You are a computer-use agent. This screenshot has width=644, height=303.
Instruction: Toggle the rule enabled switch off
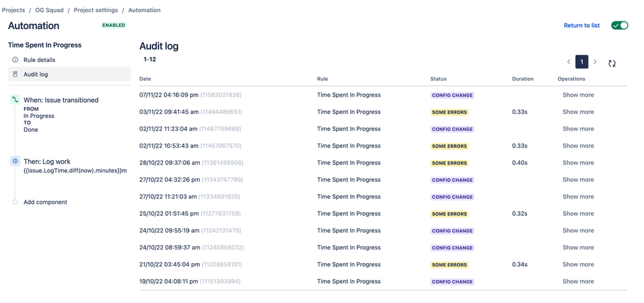coord(620,25)
